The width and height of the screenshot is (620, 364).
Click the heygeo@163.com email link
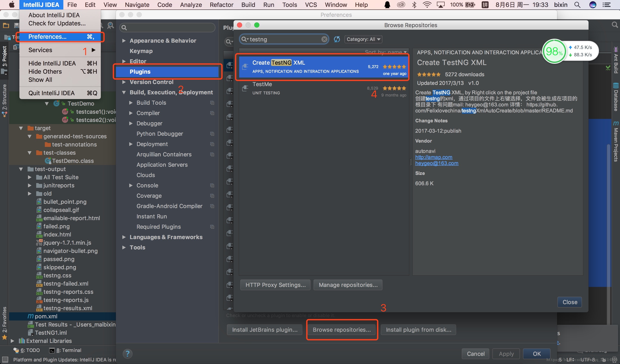pos(436,163)
